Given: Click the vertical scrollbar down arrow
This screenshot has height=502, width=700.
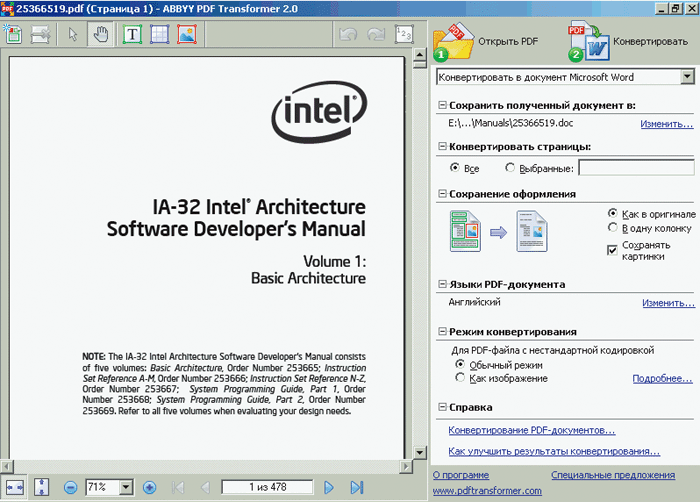Looking at the screenshot, I should [x=420, y=452].
